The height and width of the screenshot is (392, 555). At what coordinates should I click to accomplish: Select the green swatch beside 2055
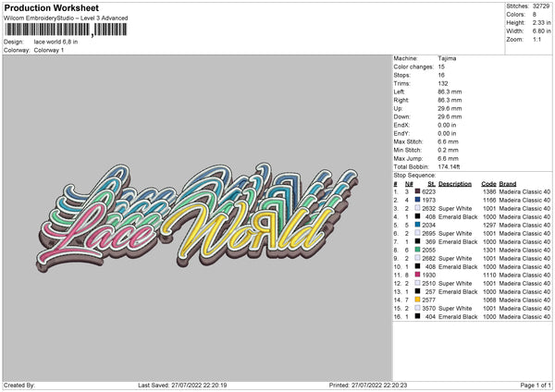coord(418,250)
